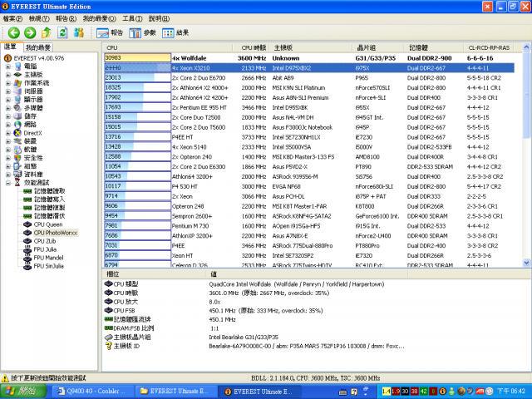The width and height of the screenshot is (532, 399).
Task: Collapse the 效能測試 tree node
Action: click(7, 183)
